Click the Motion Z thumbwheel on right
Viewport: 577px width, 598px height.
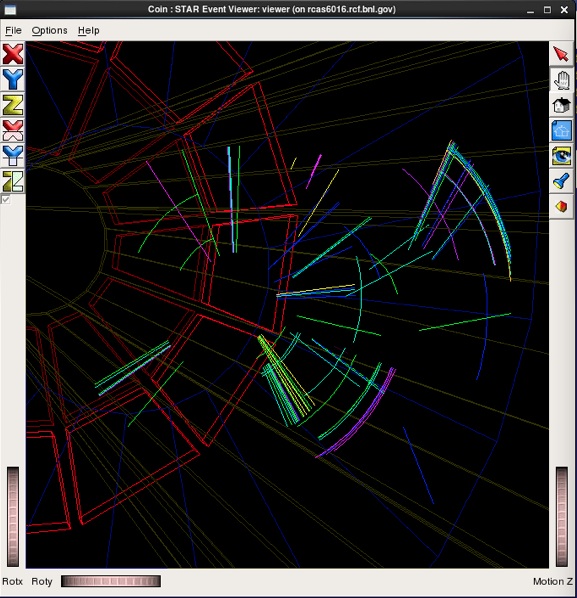point(562,516)
